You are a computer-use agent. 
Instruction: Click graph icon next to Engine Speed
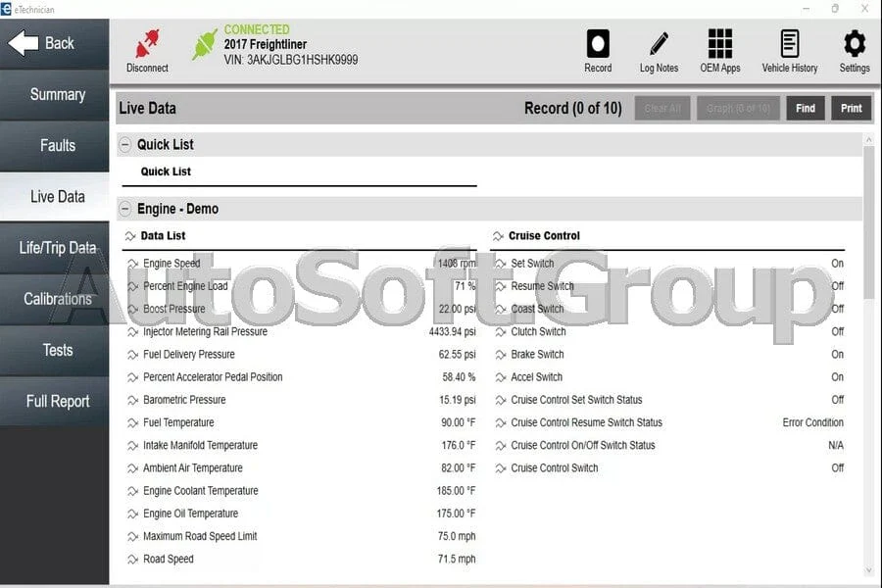click(132, 264)
